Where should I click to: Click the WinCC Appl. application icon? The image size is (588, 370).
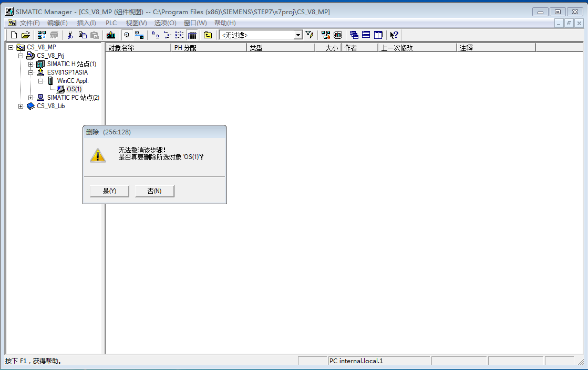[50, 81]
